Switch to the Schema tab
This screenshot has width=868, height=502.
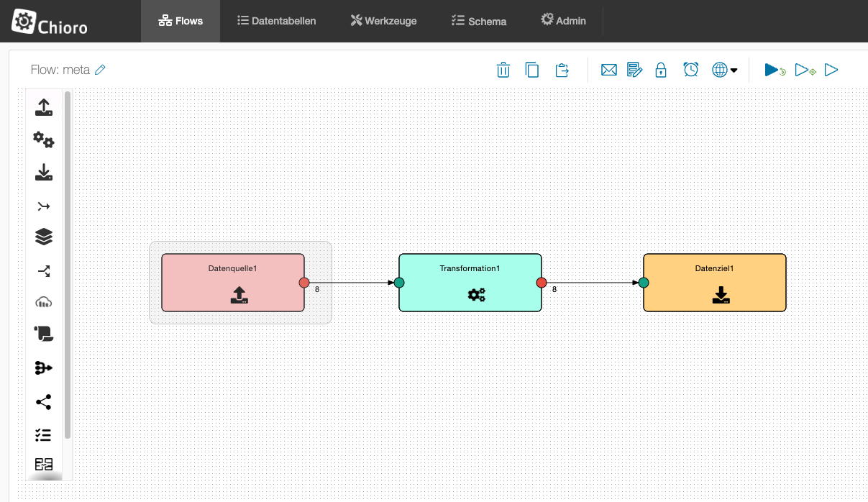coord(479,21)
